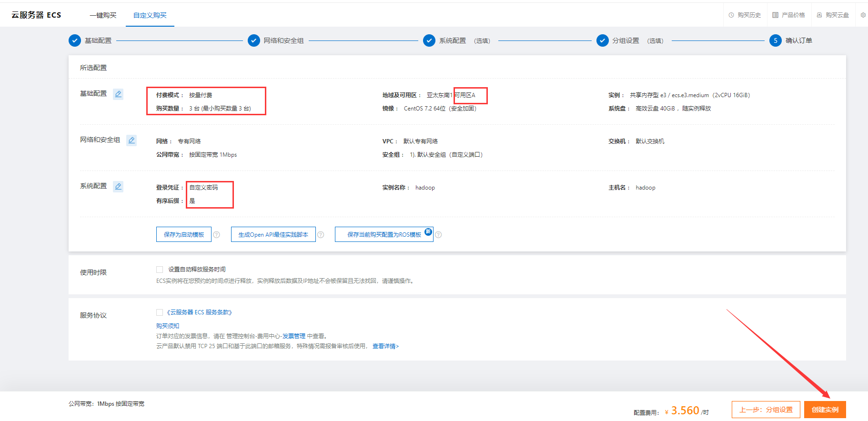
Task: Switch to the 一键购买 tab
Action: tap(103, 15)
